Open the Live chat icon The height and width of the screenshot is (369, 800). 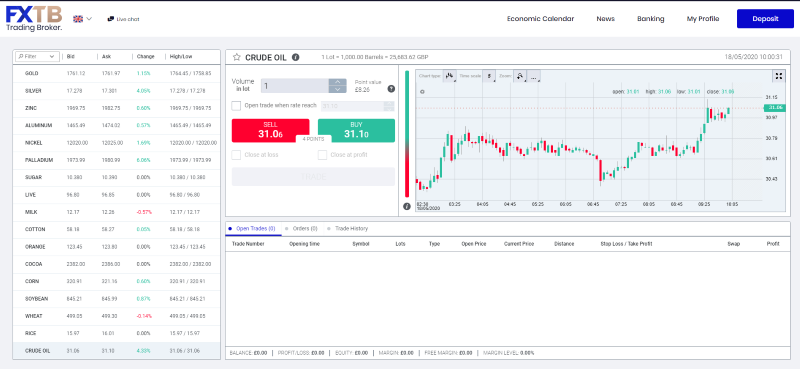[x=110, y=19]
